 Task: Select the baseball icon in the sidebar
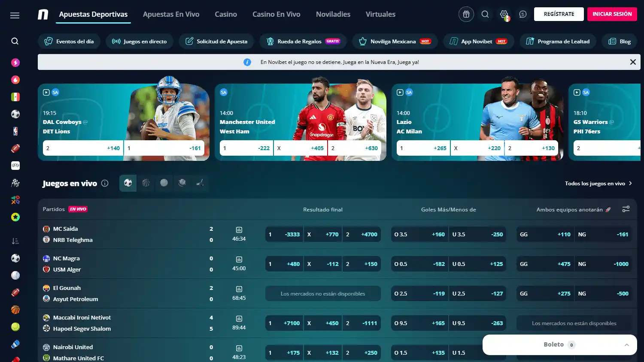coord(15,275)
